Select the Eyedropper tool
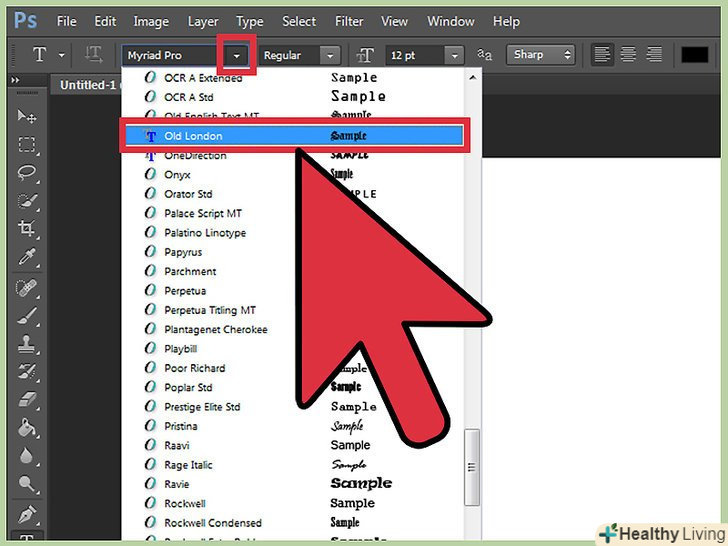The height and width of the screenshot is (546, 728). (26, 257)
